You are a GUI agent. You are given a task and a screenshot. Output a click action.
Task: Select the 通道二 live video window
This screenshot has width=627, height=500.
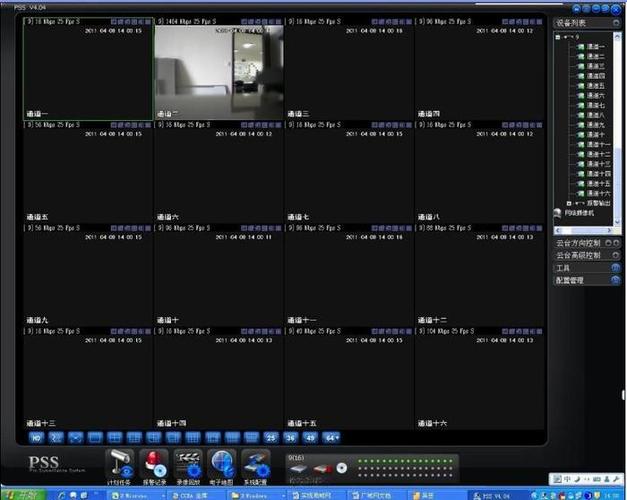[219, 69]
